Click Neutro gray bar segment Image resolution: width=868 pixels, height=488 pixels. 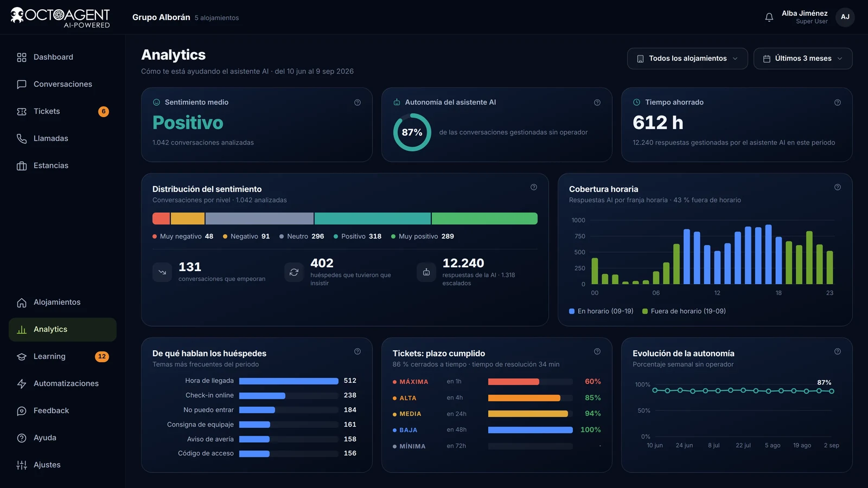[x=259, y=219]
